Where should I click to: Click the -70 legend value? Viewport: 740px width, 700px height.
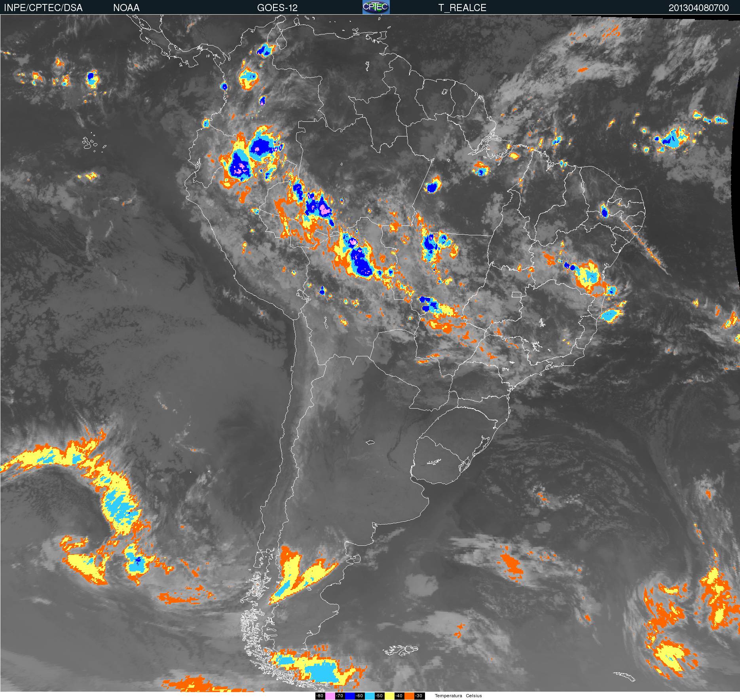coord(340,696)
